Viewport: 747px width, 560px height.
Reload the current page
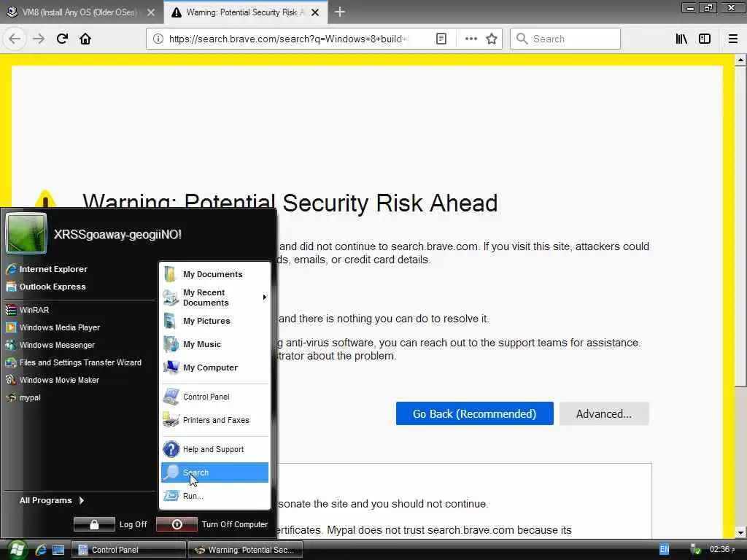pyautogui.click(x=62, y=39)
